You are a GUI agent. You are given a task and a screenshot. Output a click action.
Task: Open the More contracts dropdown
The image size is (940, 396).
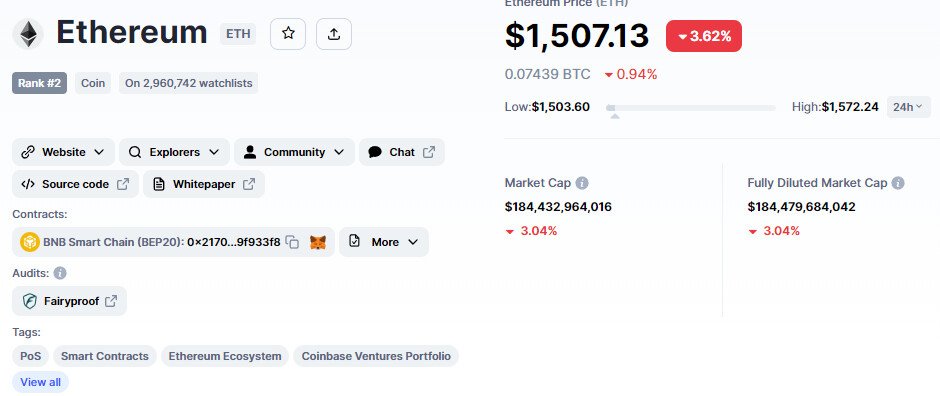pos(384,242)
